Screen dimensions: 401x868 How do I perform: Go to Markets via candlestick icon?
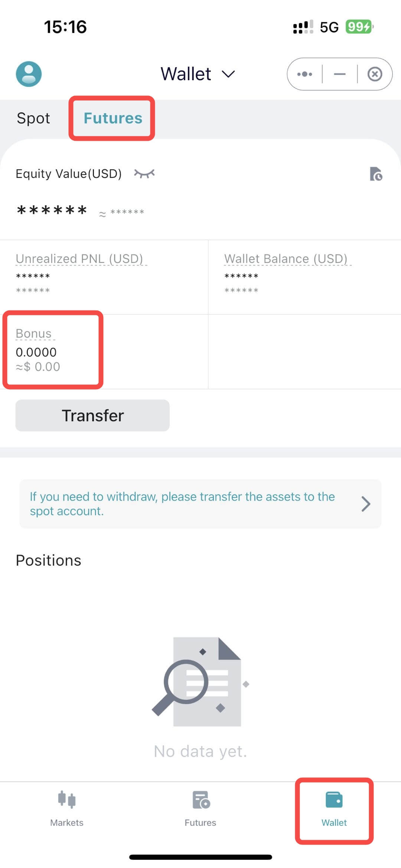[67, 799]
